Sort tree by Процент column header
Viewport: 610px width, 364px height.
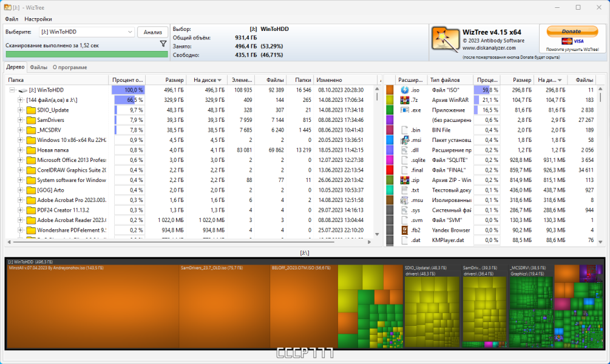[x=127, y=79]
